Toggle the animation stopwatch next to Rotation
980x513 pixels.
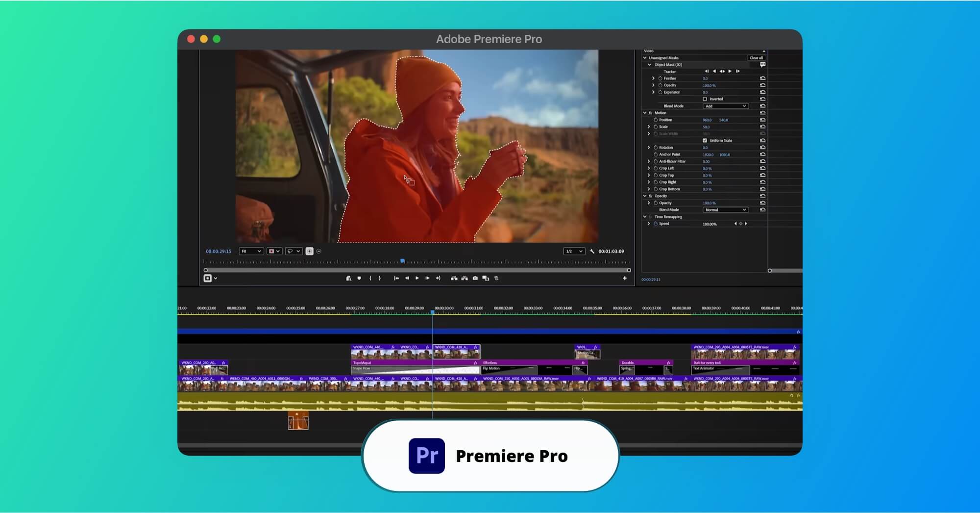tap(656, 147)
